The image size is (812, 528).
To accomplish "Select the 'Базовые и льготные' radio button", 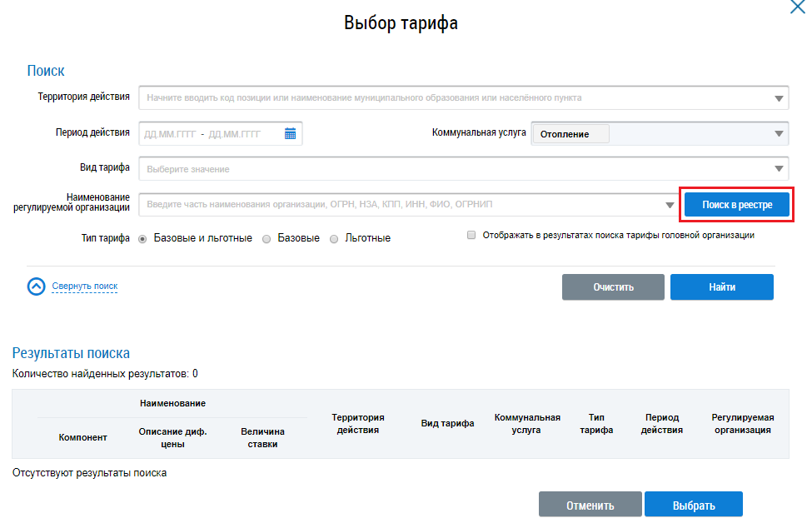I will 142,238.
